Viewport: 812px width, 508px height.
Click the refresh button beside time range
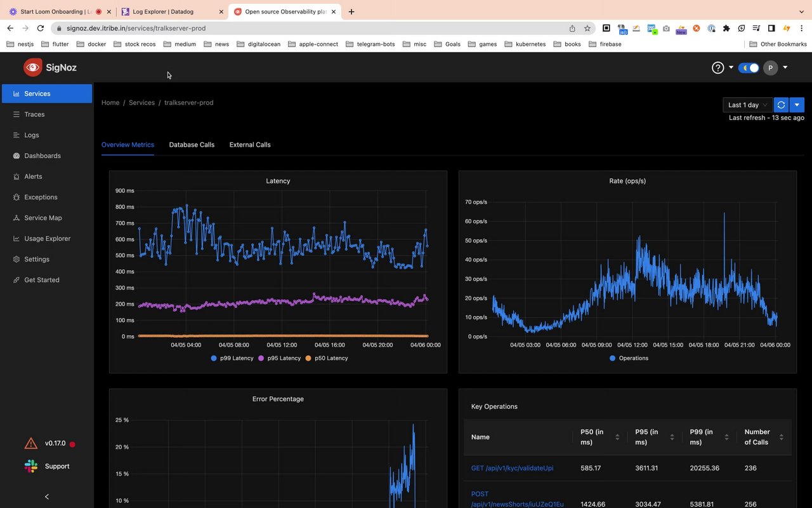tap(781, 105)
